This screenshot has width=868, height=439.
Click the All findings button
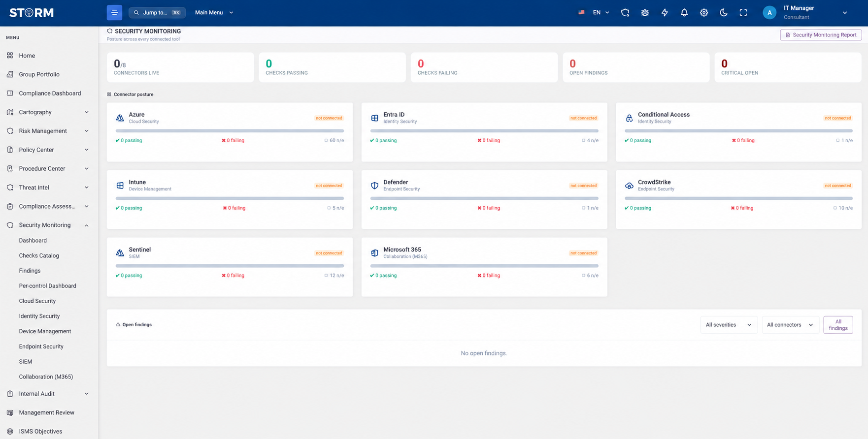click(838, 325)
